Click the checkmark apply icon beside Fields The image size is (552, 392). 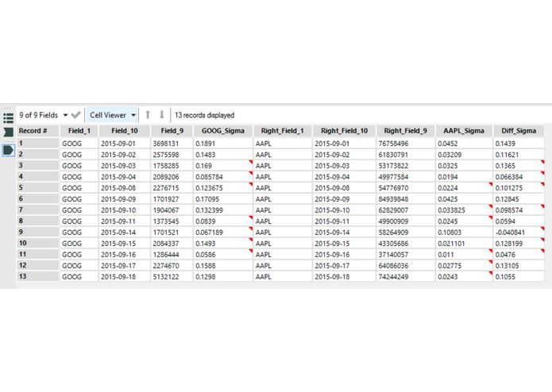coord(75,115)
